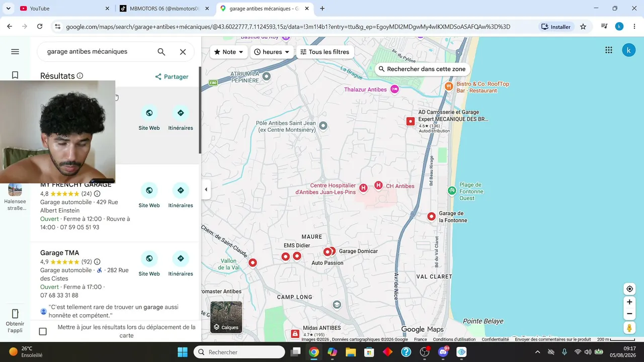This screenshot has width=644, height=362.
Task: Close the MBMOTORS 06 tab
Action: [x=207, y=9]
